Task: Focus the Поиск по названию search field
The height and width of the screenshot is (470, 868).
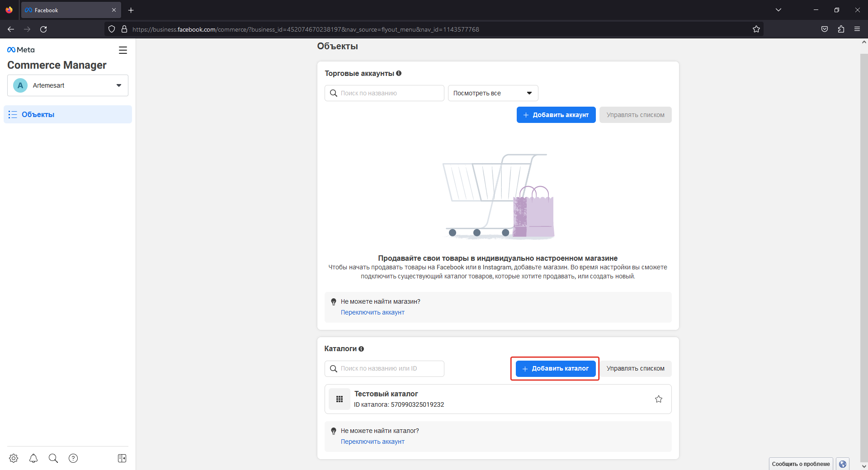Action: pyautogui.click(x=384, y=93)
